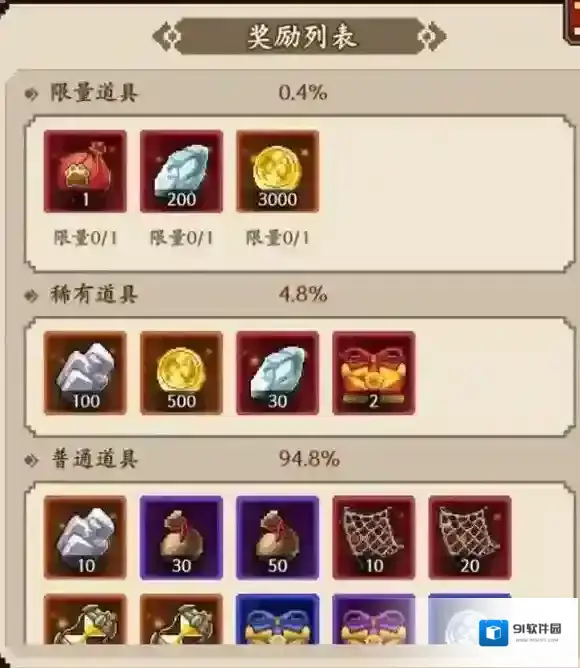Tap the fishing net with quantity 10
Image resolution: width=580 pixels, height=668 pixels.
tap(374, 537)
